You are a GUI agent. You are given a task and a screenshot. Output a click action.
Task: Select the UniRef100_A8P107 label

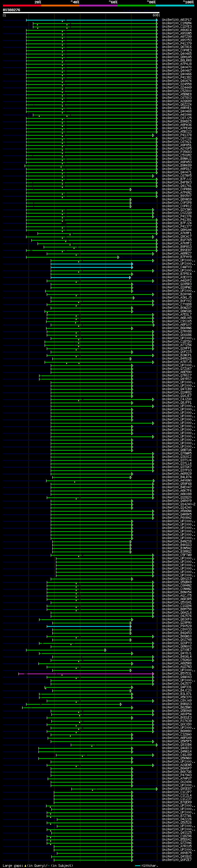(176, 325)
